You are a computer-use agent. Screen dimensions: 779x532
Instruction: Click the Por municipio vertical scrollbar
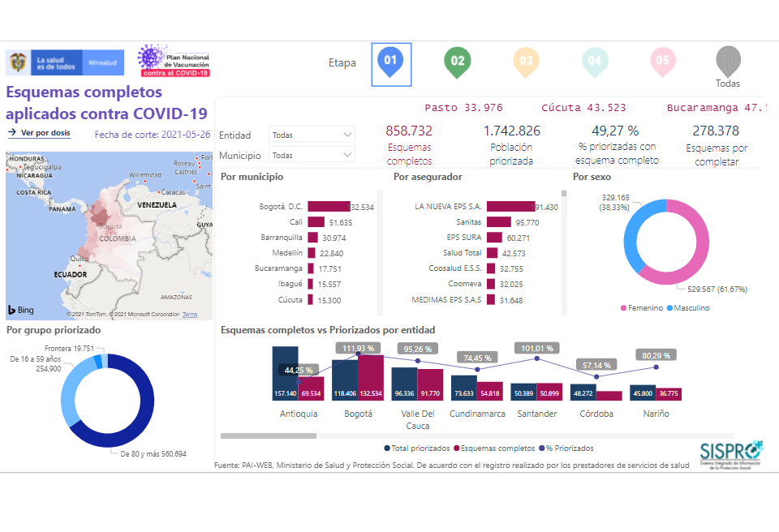coord(380,252)
